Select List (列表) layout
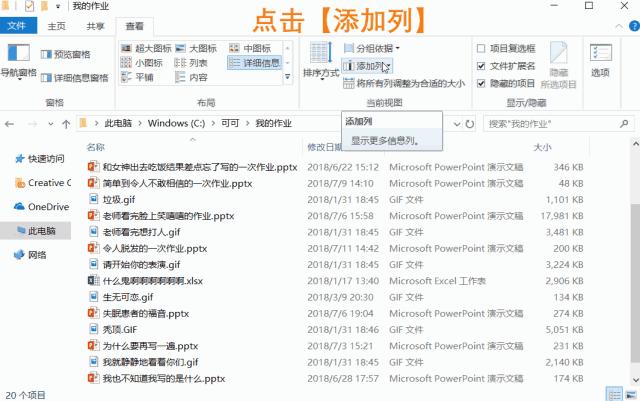This screenshot has width=640, height=401. (x=191, y=63)
